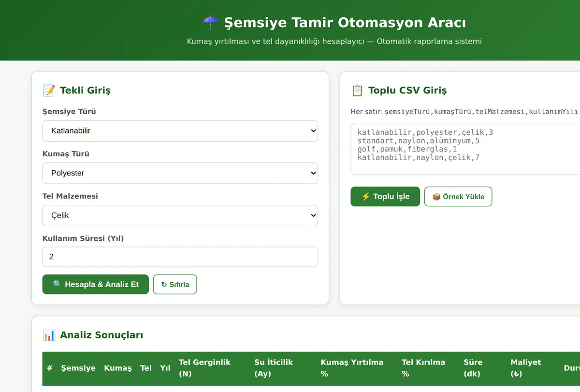Viewport: 580px width, 392px height.
Task: Click the Örnek Yükle button
Action: click(x=458, y=196)
